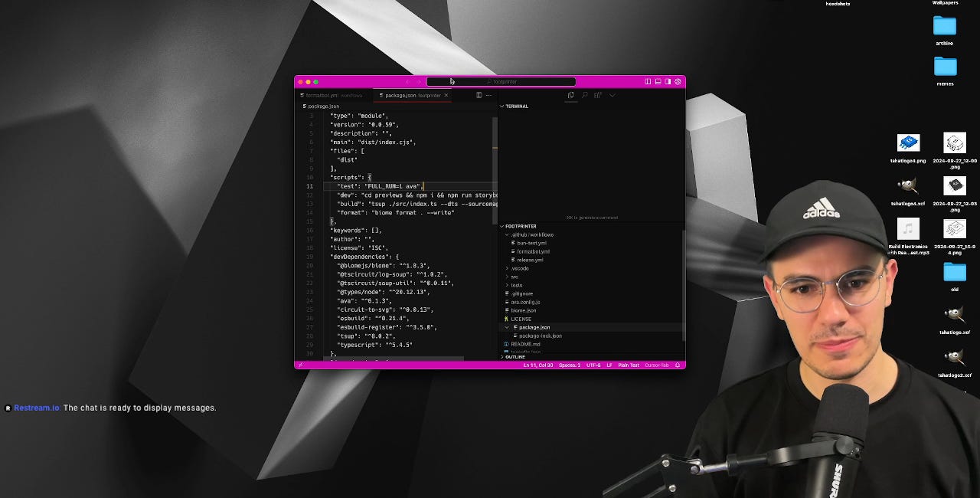Click the "typescript" devDependency line
980x498 pixels.
pos(374,345)
